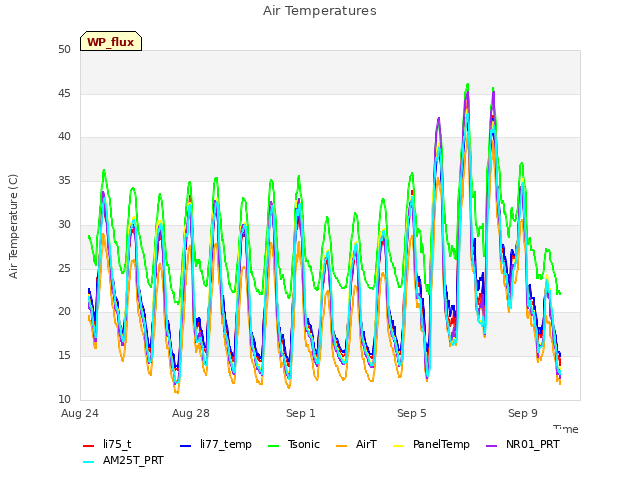Toggle the Tsonic legend label
Viewport: 640px width, 480px height.
304,444
